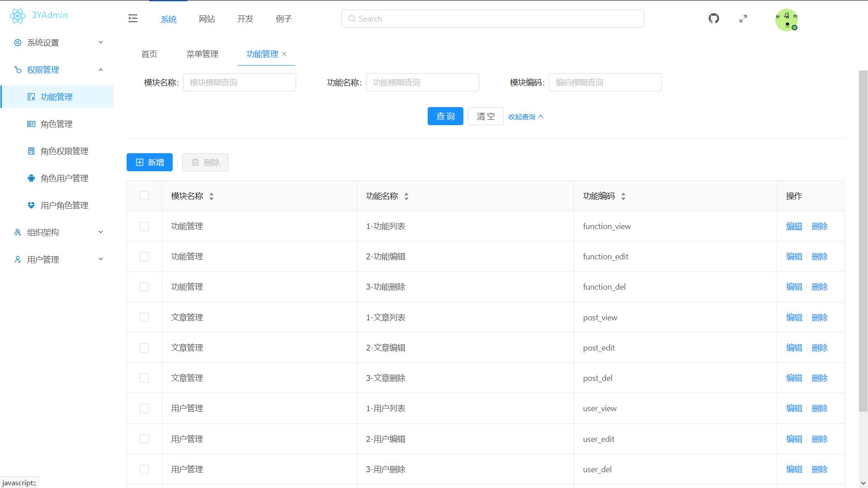Open the user avatar in the header

786,20
